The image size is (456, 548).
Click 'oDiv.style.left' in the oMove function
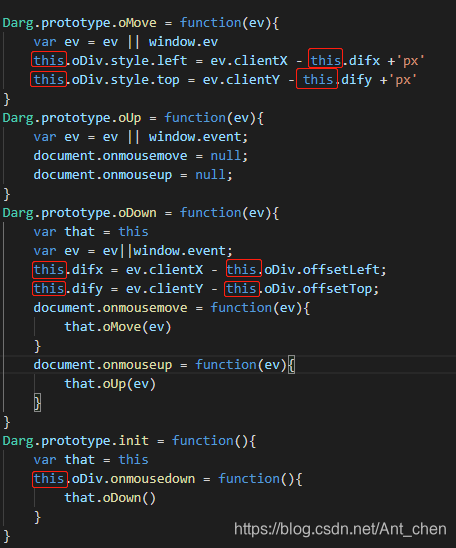click(x=129, y=61)
